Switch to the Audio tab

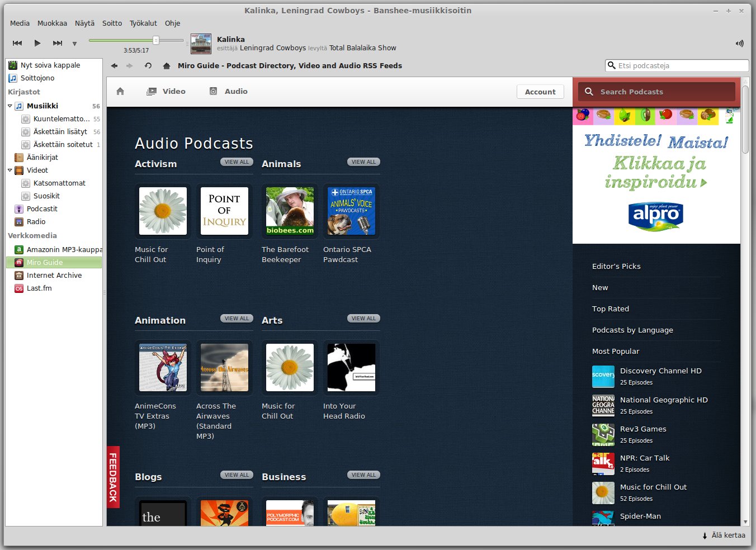point(228,91)
